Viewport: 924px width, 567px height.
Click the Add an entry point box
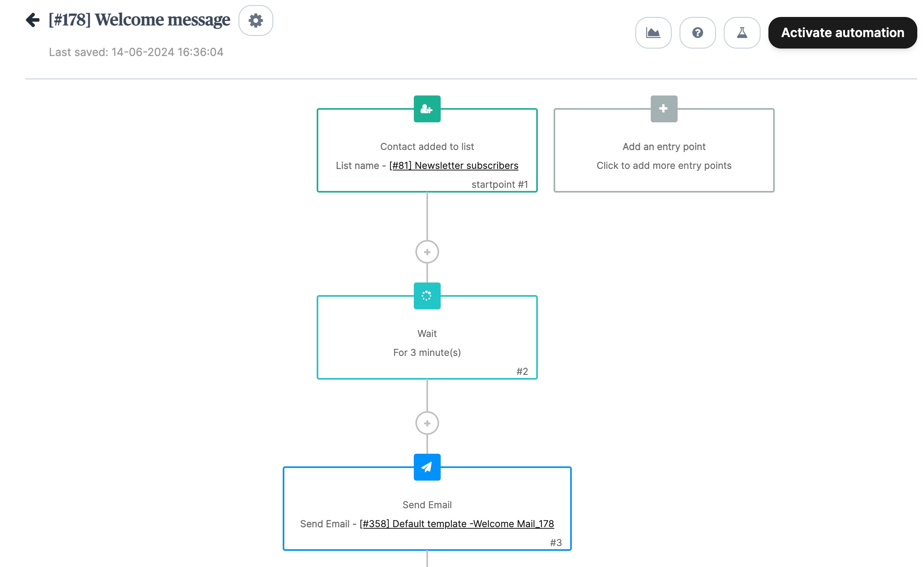[664, 156]
